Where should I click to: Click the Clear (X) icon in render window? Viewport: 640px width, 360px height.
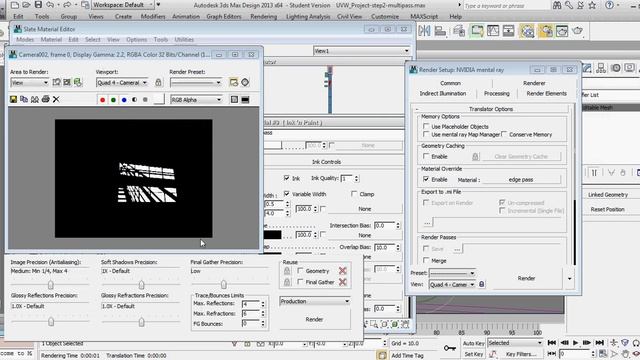click(x=56, y=99)
